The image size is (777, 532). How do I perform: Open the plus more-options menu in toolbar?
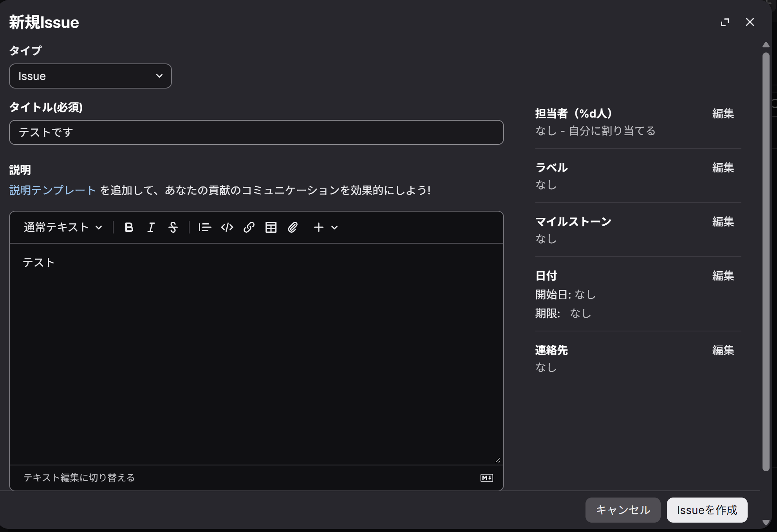coord(325,227)
